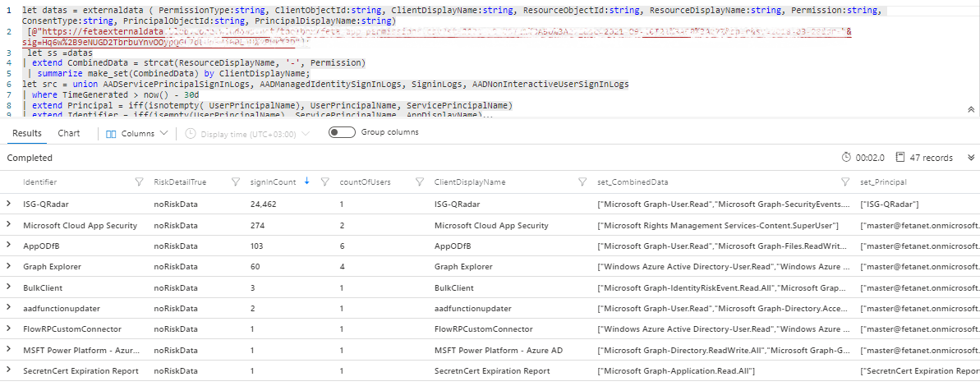980x386 pixels.
Task: Sort by ClientDisplayName column header
Action: (x=470, y=182)
